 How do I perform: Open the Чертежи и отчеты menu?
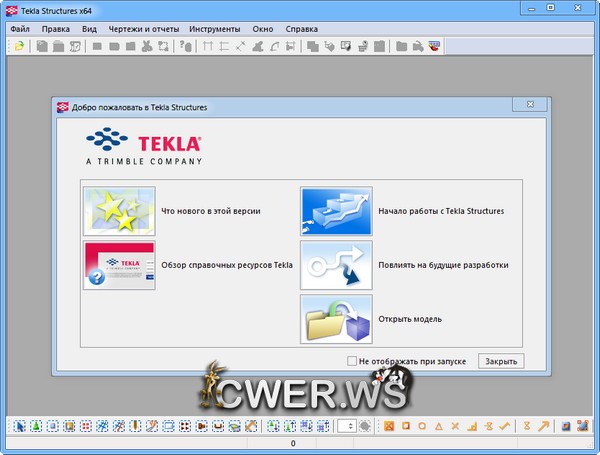click(144, 29)
